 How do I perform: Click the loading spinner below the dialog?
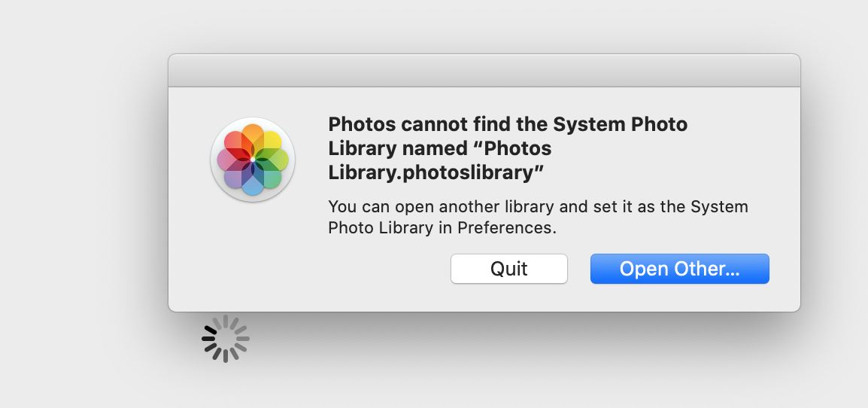tap(226, 339)
